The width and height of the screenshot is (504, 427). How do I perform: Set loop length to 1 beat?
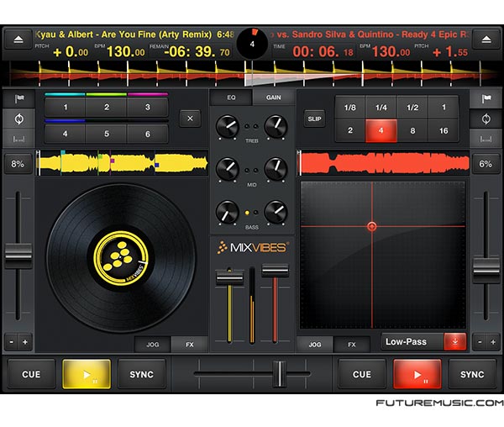[x=444, y=108]
